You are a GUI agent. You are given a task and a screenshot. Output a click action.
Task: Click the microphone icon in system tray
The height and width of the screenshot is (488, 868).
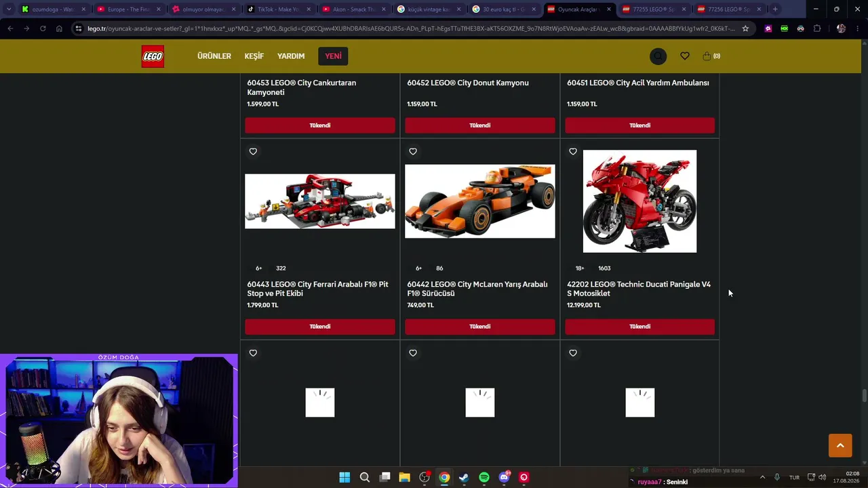(x=777, y=477)
